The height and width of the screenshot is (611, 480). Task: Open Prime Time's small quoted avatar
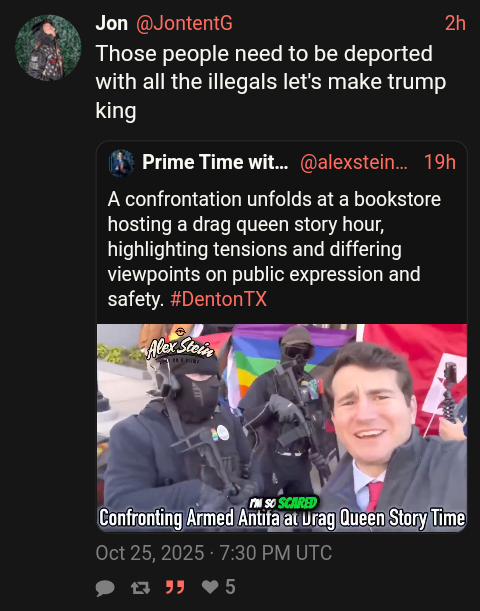tap(121, 163)
